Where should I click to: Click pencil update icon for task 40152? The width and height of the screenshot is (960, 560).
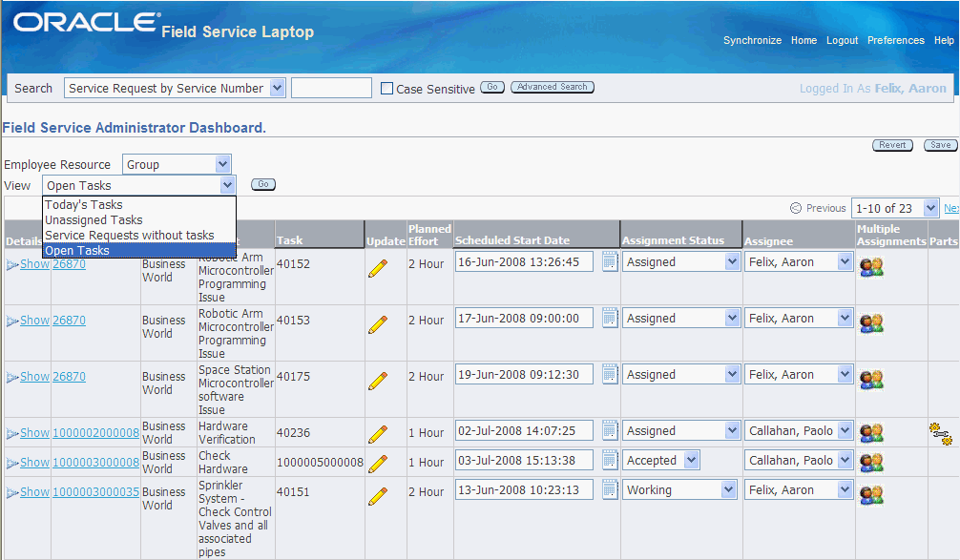pos(378,268)
